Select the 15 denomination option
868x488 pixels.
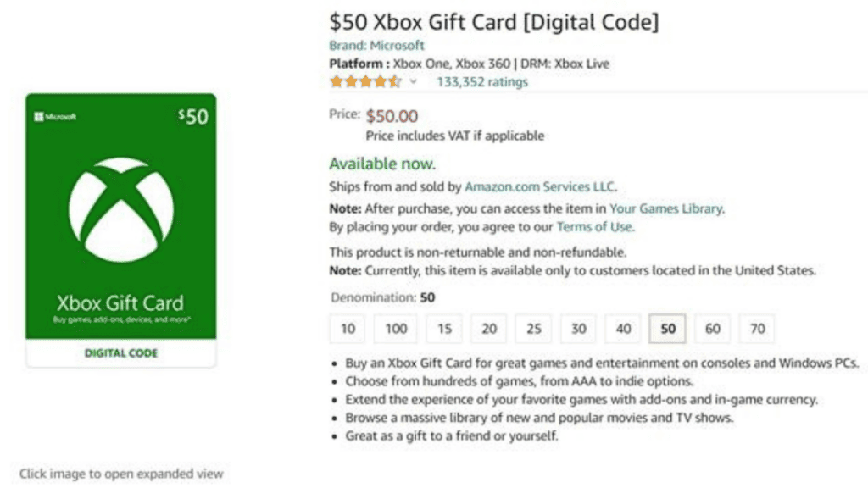(x=444, y=329)
